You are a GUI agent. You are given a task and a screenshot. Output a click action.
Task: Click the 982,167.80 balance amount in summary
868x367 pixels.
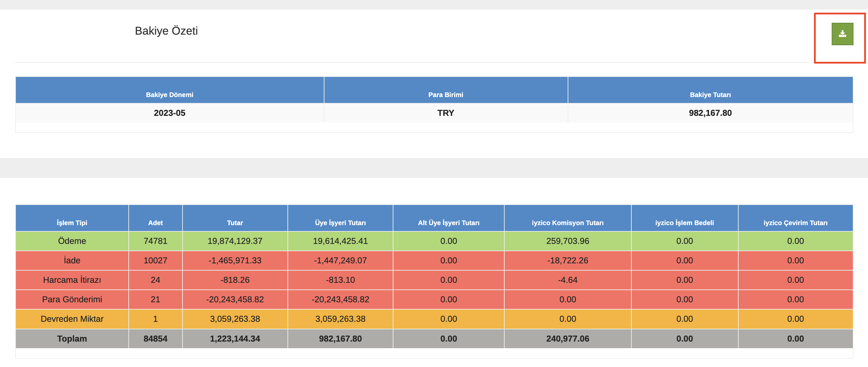tap(710, 113)
